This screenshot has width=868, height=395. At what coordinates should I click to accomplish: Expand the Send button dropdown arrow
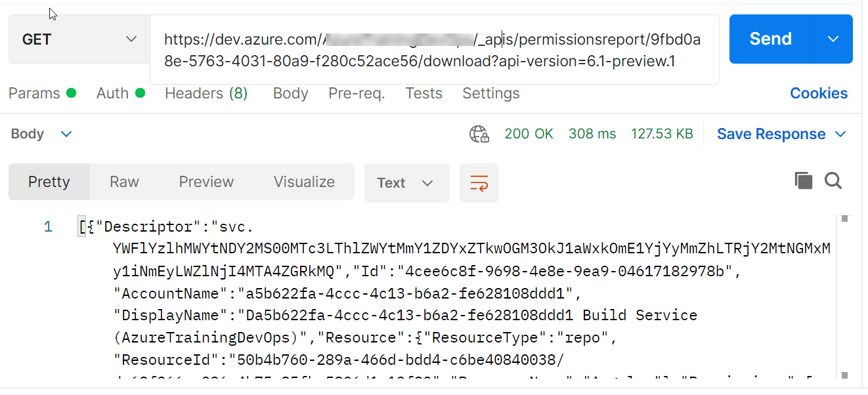tap(833, 39)
